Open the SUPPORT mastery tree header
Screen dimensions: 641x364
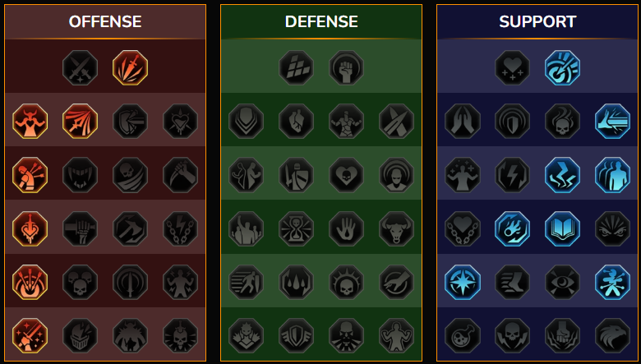click(537, 21)
